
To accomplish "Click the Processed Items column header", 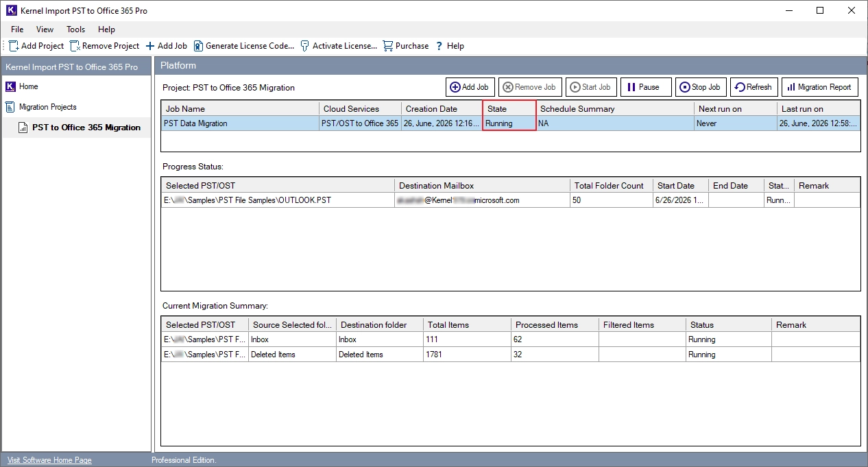I will point(555,325).
